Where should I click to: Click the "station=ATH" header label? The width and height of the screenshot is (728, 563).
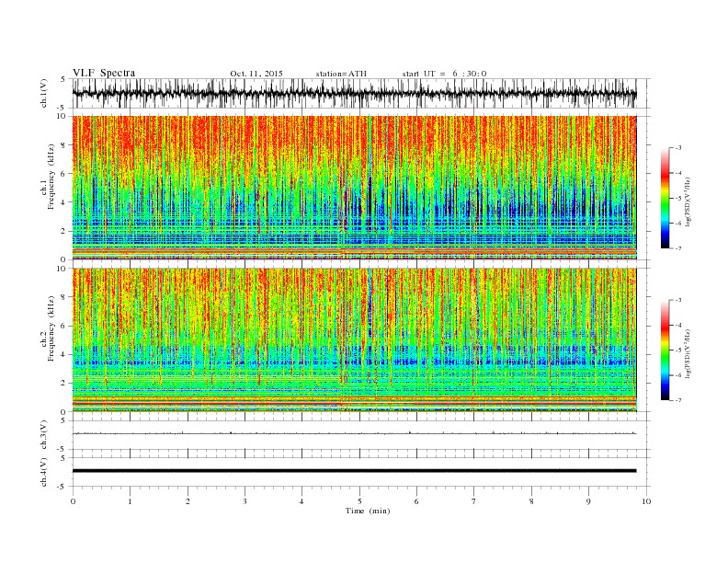click(341, 74)
